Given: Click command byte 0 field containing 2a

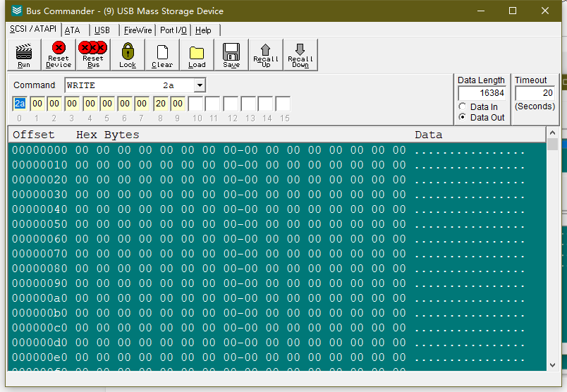Looking at the screenshot, I should 20,104.
